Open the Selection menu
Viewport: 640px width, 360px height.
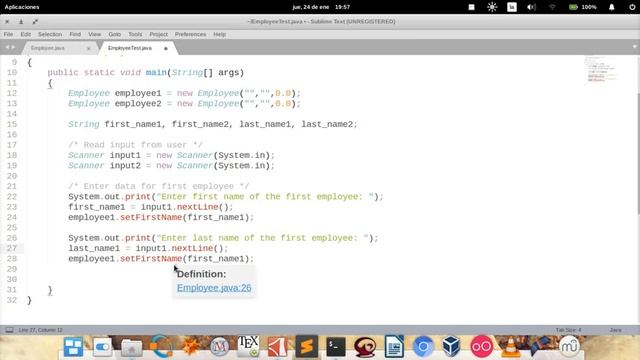(50, 34)
